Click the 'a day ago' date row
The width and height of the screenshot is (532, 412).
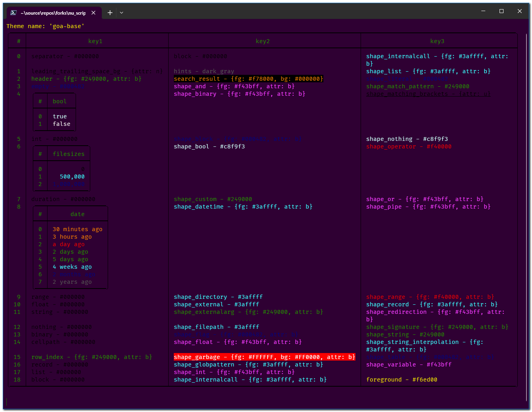click(68, 244)
